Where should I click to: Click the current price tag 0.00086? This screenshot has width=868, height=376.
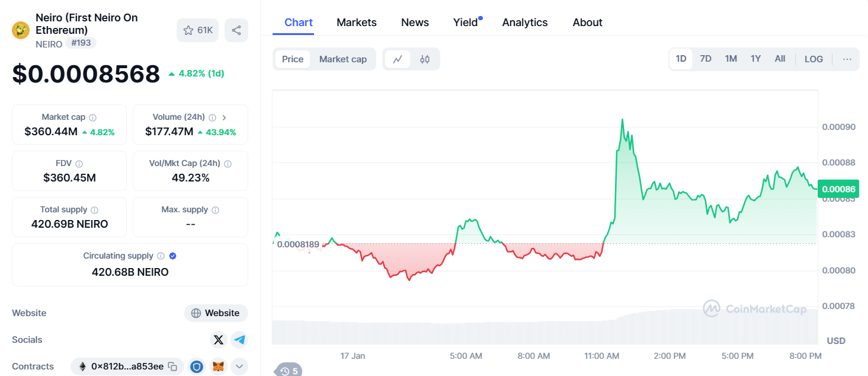pyautogui.click(x=838, y=189)
